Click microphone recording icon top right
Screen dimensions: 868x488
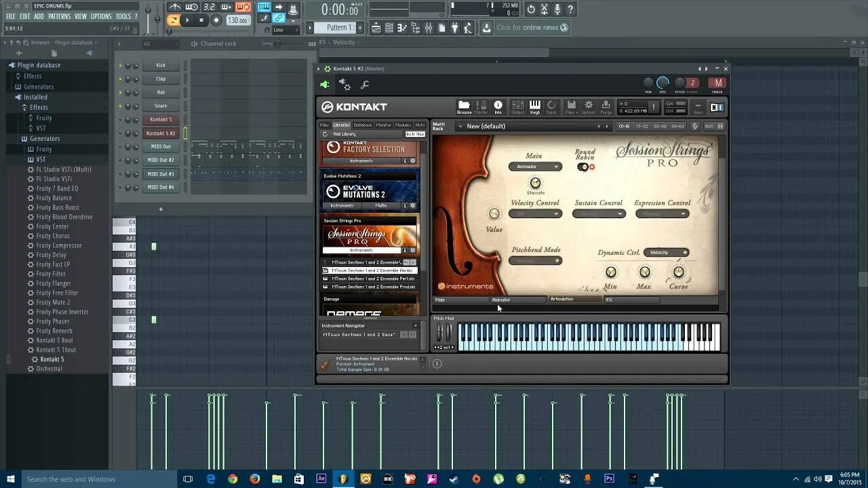557,9
